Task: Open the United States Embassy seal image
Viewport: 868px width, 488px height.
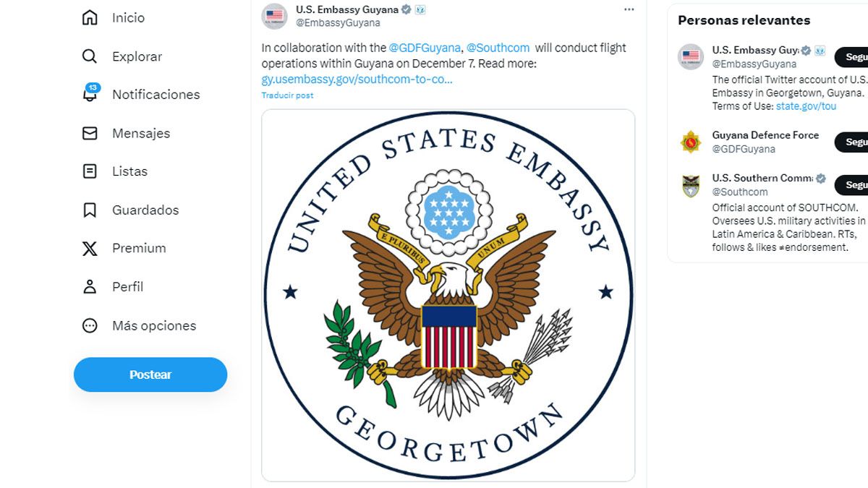Action: click(448, 295)
